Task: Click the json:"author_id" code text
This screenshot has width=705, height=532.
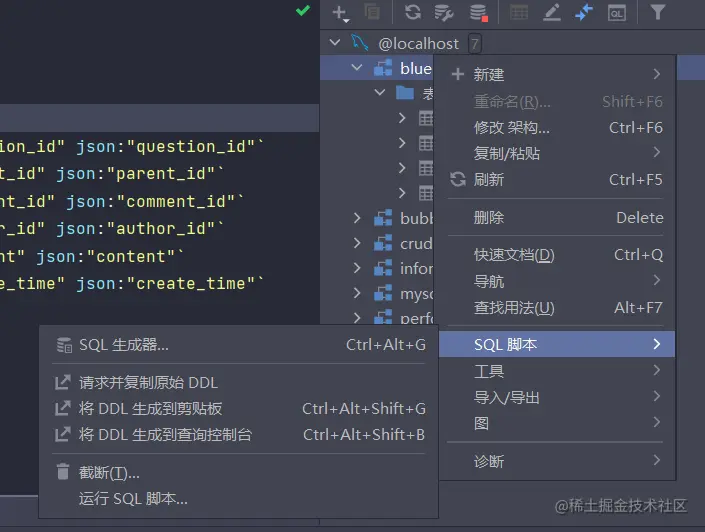Action: [139, 228]
